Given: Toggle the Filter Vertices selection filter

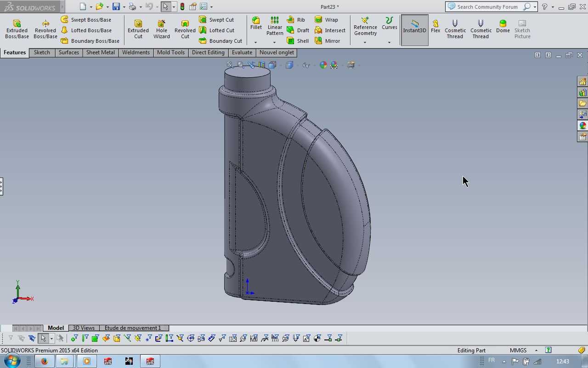Looking at the screenshot, I should 74,339.
